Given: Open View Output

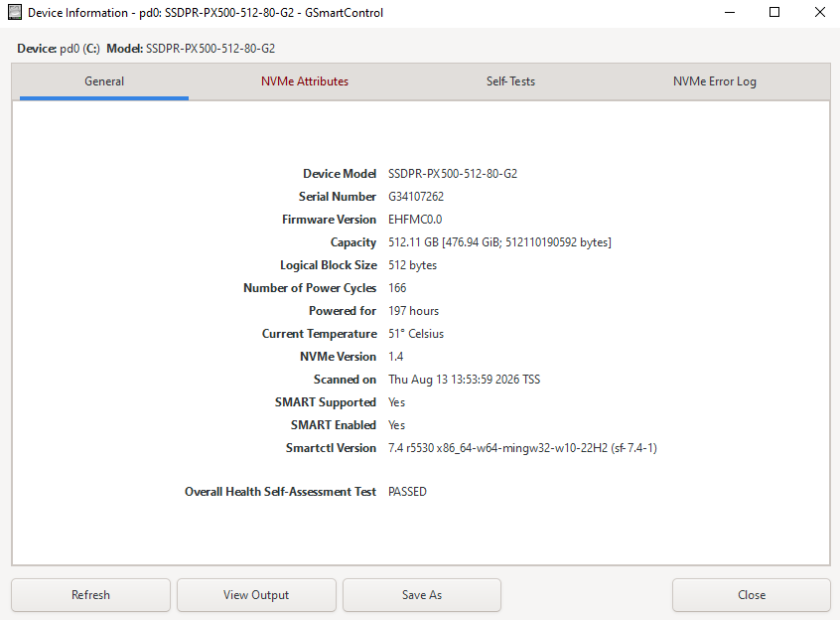Looking at the screenshot, I should tap(256, 595).
